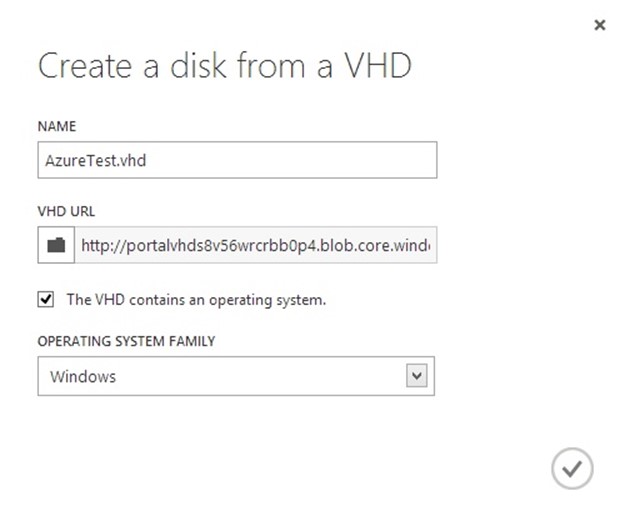
Task: Confirm with the circular checkmark button
Action: (572, 468)
